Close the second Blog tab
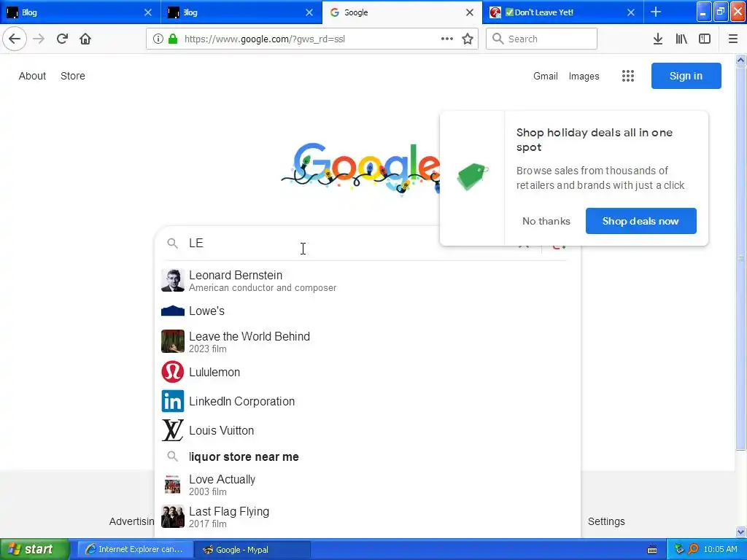Screen dimensions: 747x560 point(309,12)
